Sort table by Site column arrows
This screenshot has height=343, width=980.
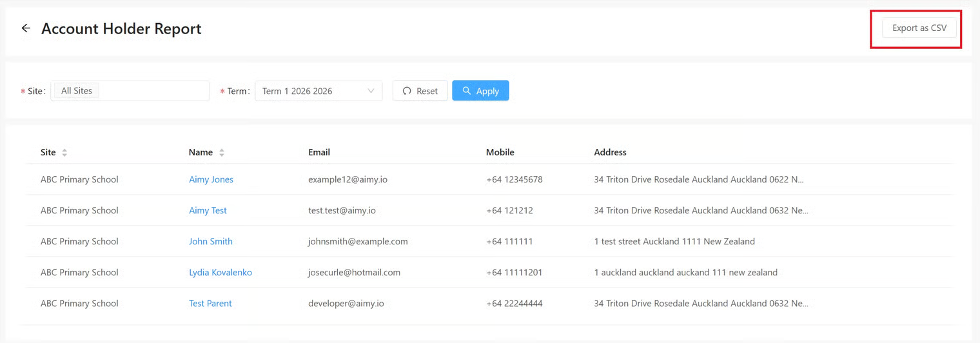point(64,153)
